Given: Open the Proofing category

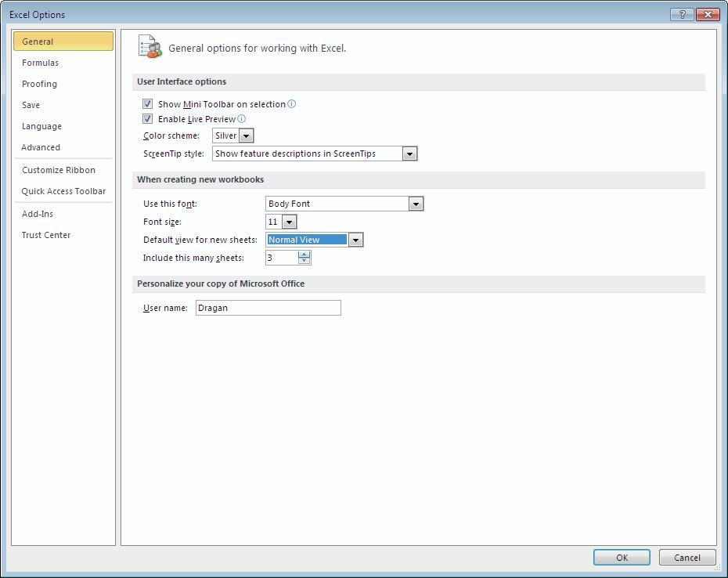Looking at the screenshot, I should coord(63,84).
